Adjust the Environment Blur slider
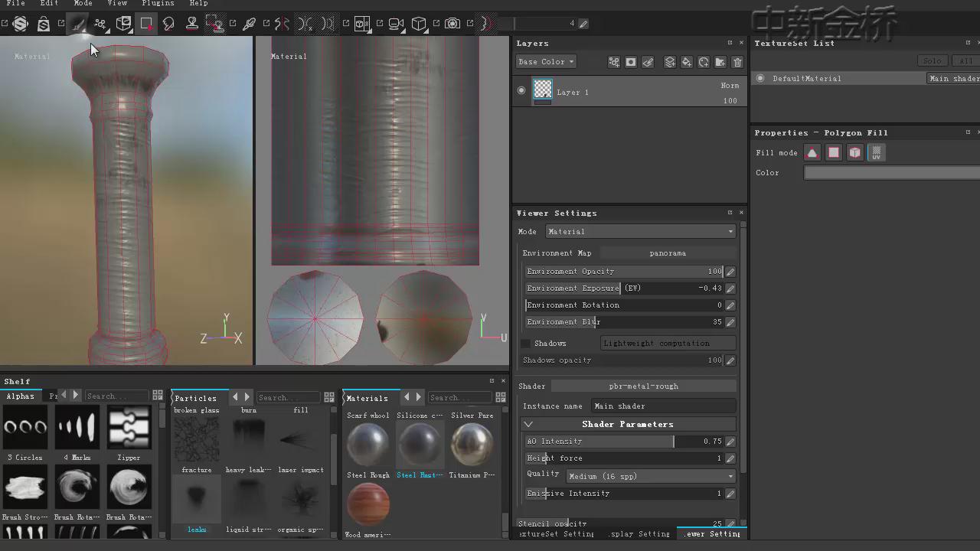 [624, 322]
